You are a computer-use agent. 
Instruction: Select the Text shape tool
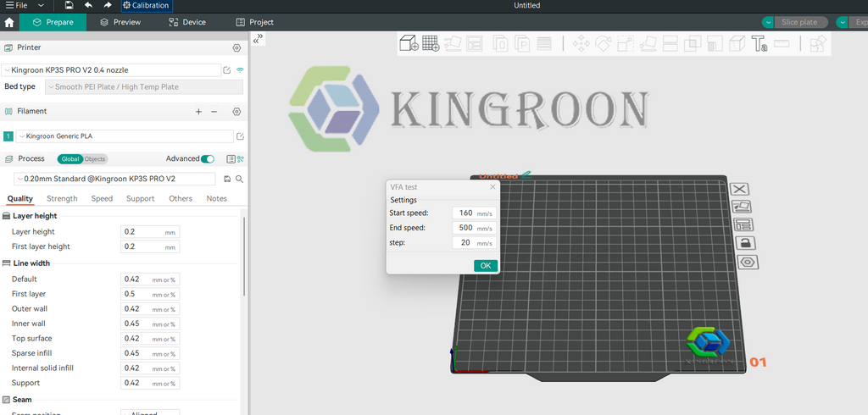pos(759,44)
